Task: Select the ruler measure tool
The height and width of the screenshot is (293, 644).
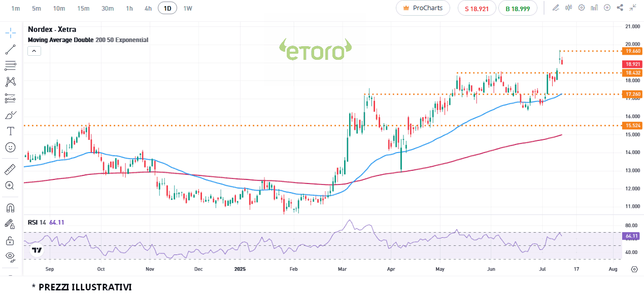Action: pos(10,169)
